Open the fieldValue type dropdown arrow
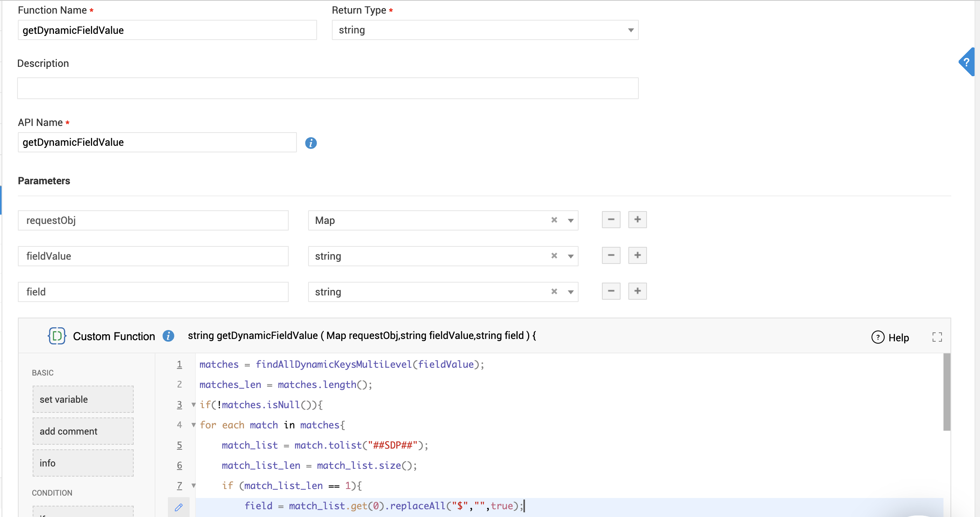Image resolution: width=980 pixels, height=517 pixels. 570,256
